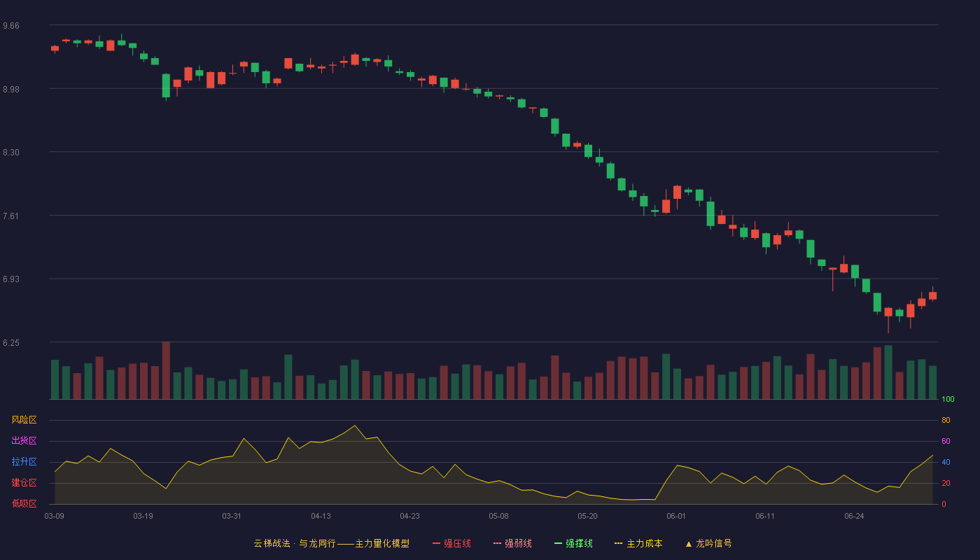
Task: Click the orange 80 indicator scale label
Action: pyautogui.click(x=946, y=420)
